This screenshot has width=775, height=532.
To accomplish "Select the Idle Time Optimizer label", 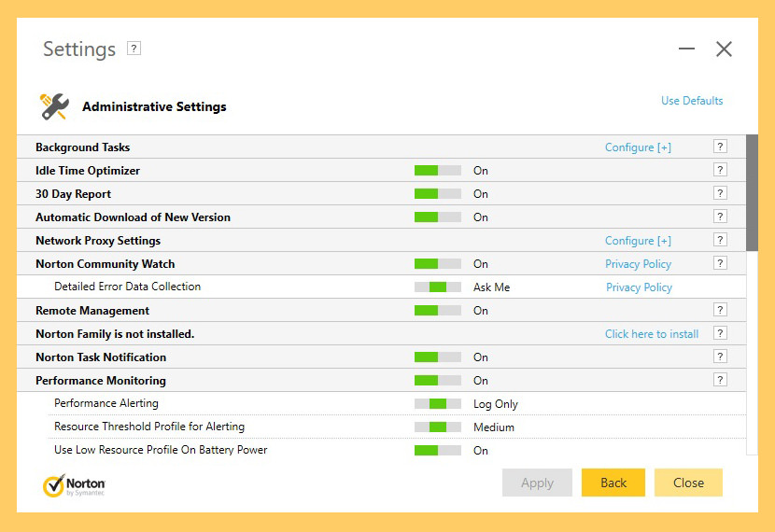I will (x=88, y=171).
